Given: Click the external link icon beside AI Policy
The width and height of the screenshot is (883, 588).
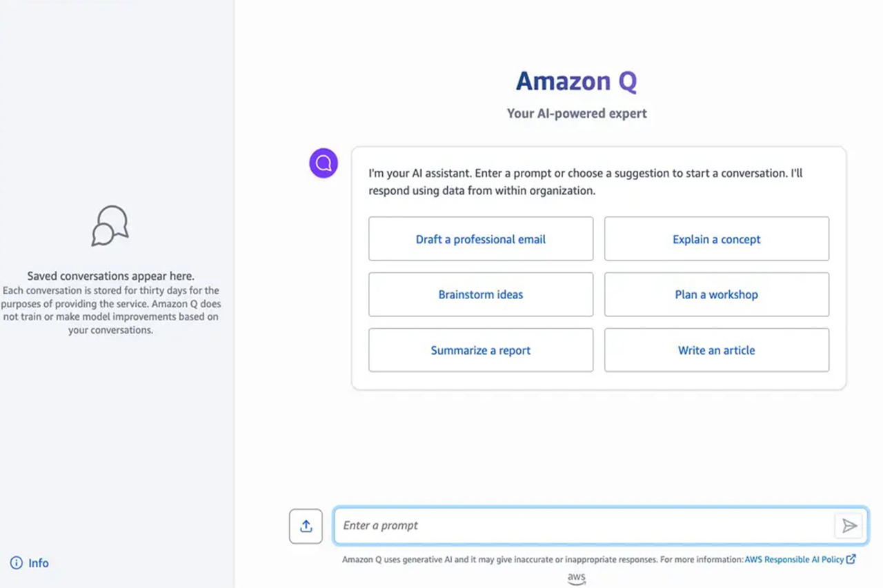Looking at the screenshot, I should [851, 559].
